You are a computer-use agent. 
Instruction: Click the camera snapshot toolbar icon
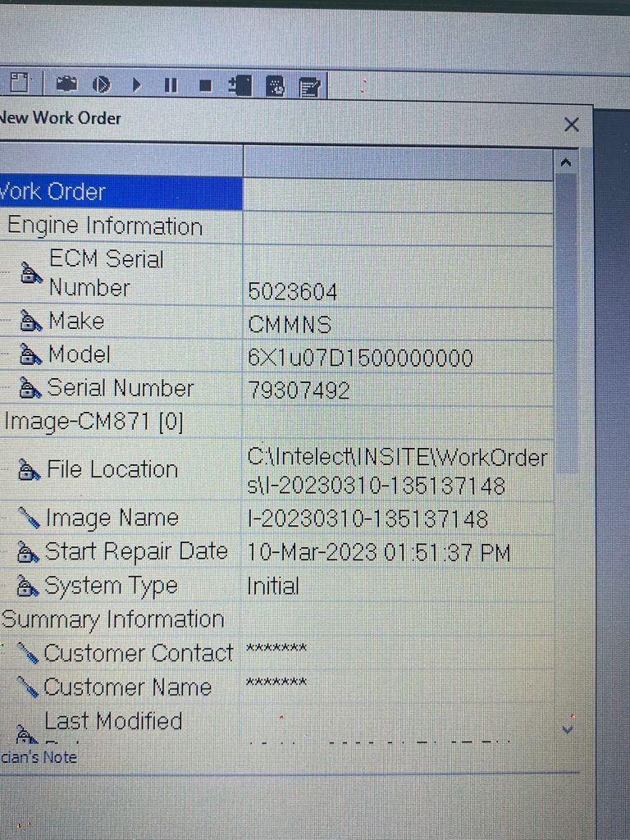[x=66, y=84]
